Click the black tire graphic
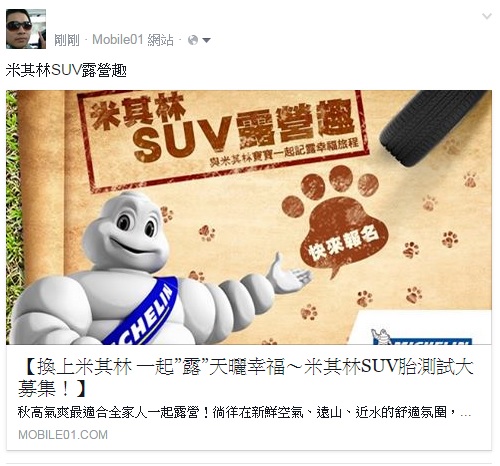 click(432, 127)
